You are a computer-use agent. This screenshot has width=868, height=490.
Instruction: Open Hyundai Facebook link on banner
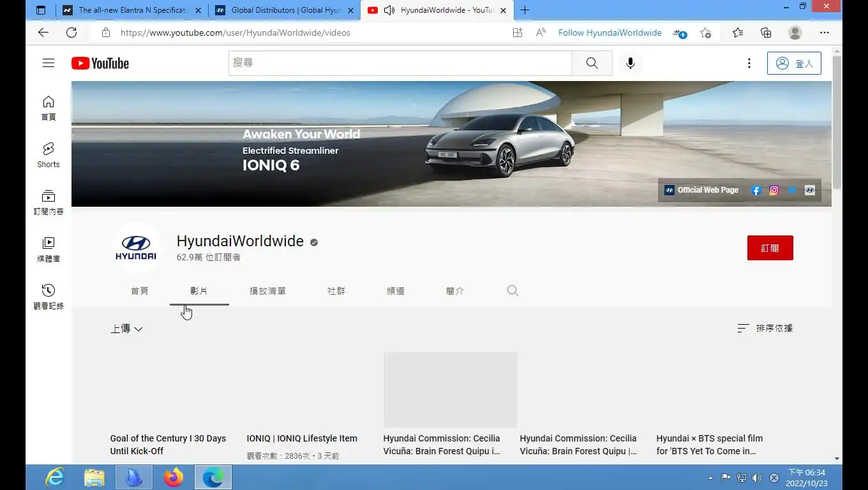756,190
